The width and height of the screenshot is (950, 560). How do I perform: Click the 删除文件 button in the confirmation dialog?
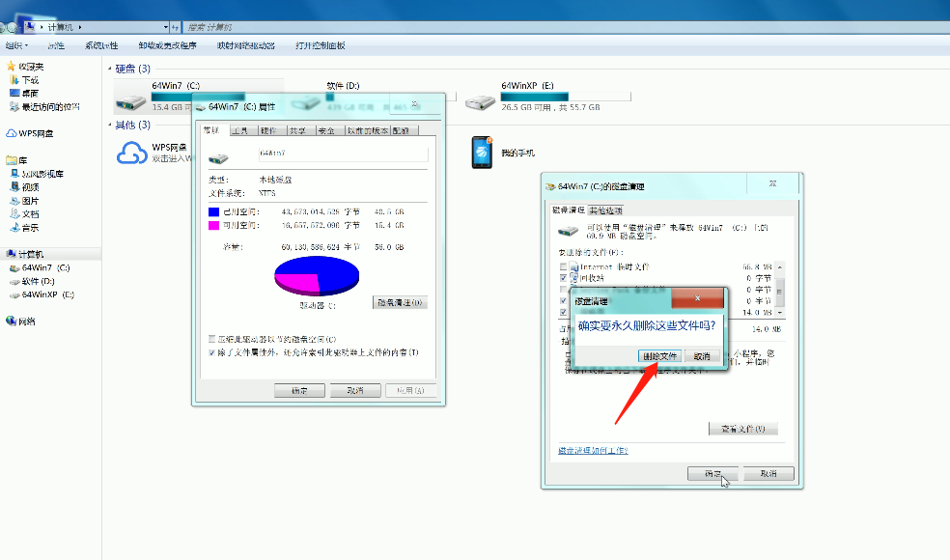pos(659,356)
